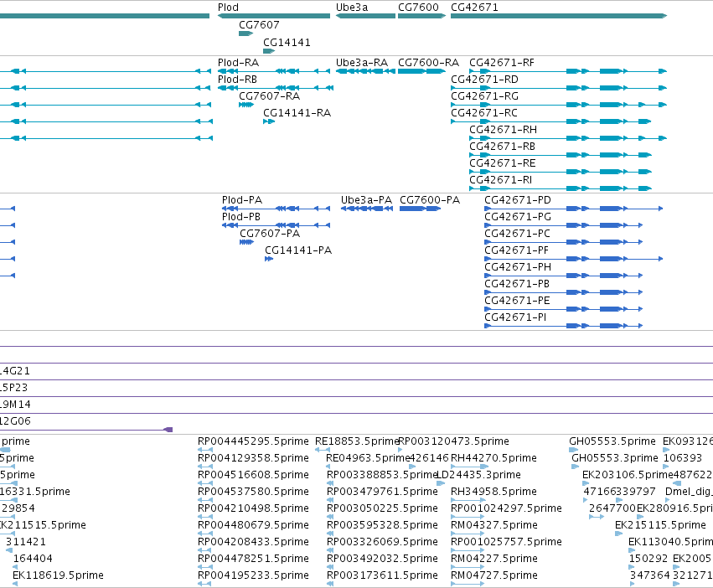
Task: Click transcript label Ube3a-RA
Action: tap(361, 62)
